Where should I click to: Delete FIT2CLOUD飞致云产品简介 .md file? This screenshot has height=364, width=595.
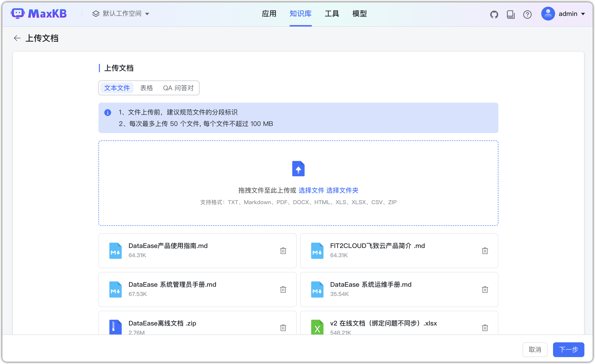[x=485, y=251]
